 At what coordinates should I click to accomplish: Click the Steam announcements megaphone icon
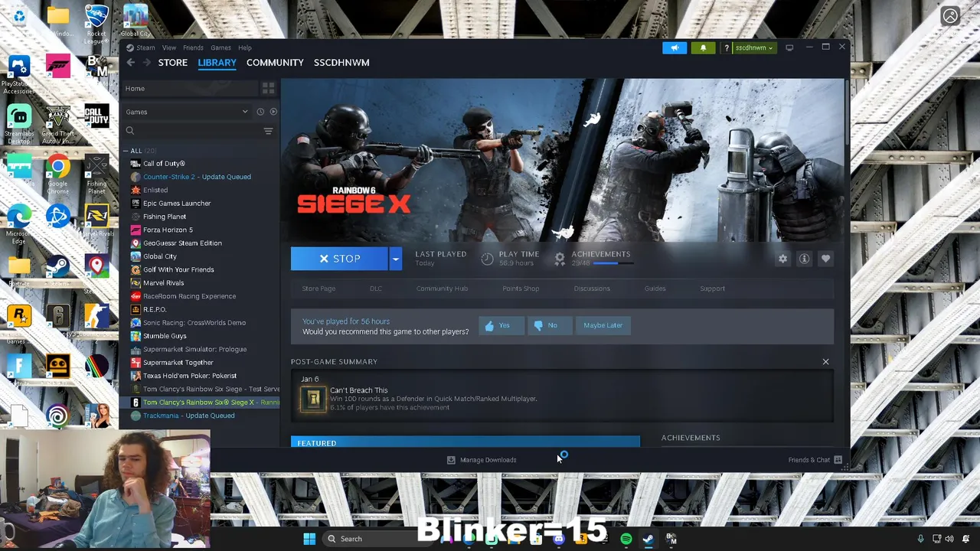click(675, 47)
